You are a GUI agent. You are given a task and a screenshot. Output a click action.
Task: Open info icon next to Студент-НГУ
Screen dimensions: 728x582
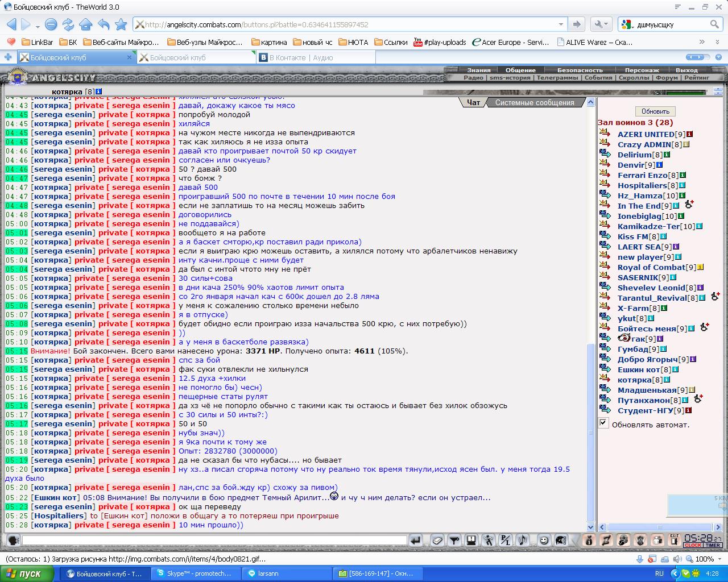[688, 410]
